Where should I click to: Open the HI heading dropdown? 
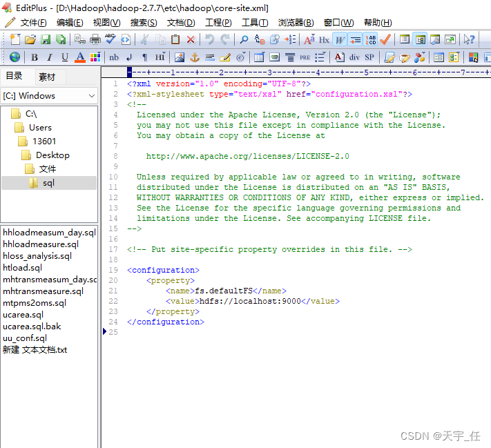tap(160, 57)
